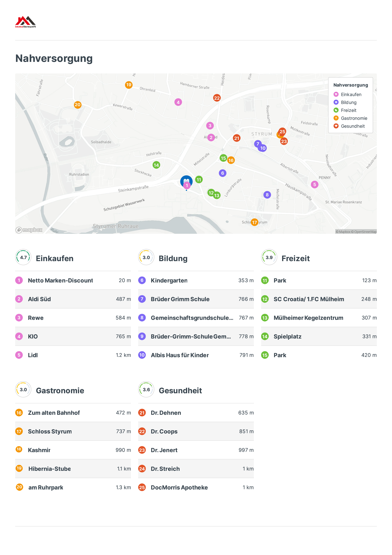Click orange marker 17 at Schloss Styrum
392x555 pixels.
point(254,222)
